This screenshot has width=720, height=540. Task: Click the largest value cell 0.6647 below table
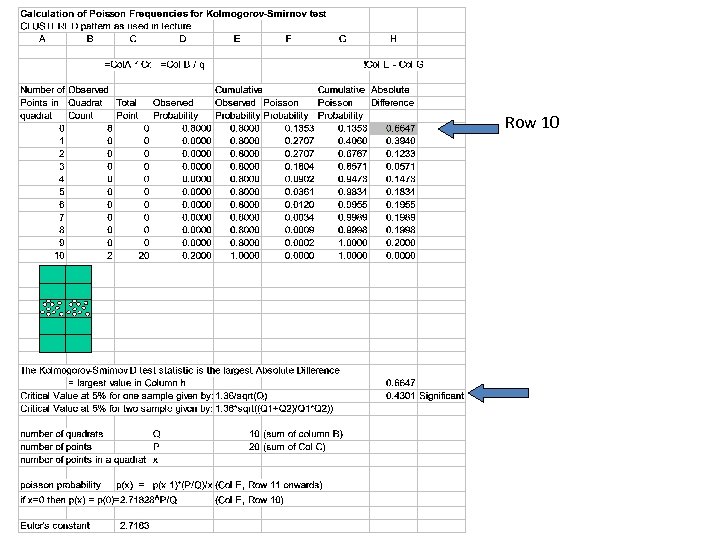coord(394,383)
